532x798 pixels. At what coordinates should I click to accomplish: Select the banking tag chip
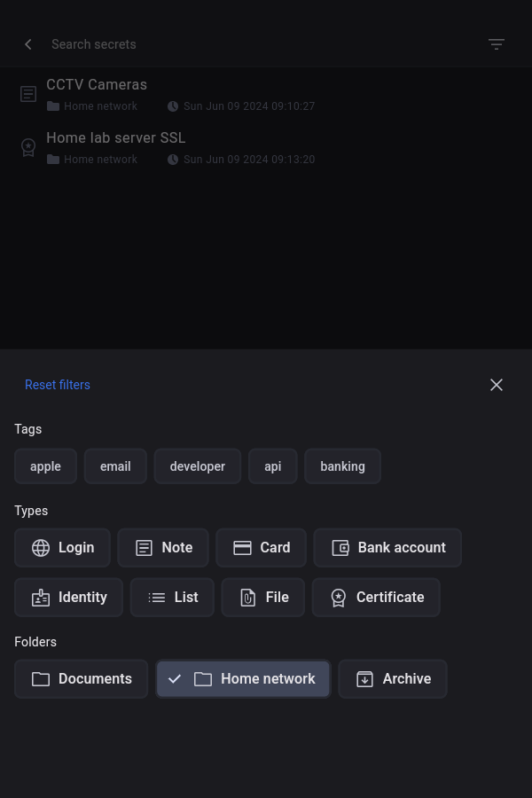342,466
